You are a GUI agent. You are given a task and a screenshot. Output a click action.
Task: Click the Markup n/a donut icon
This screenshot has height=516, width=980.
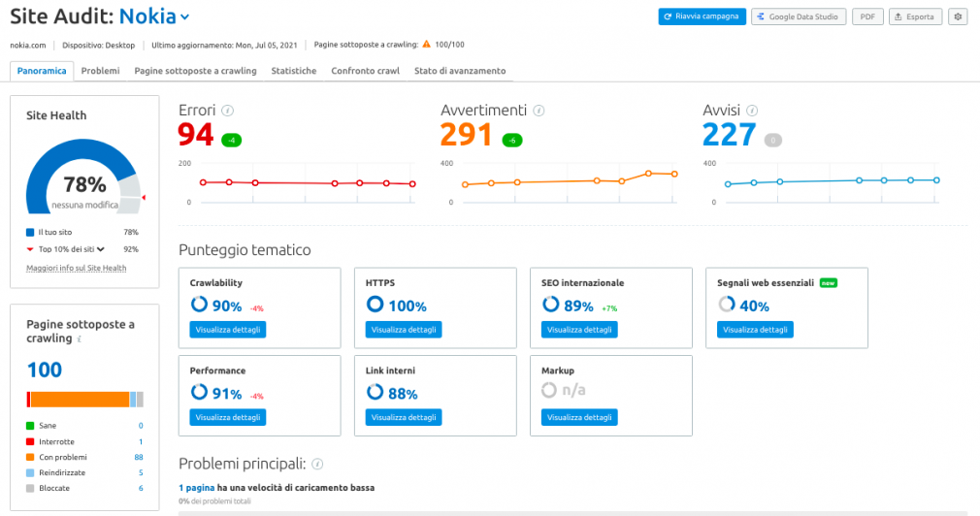549,391
